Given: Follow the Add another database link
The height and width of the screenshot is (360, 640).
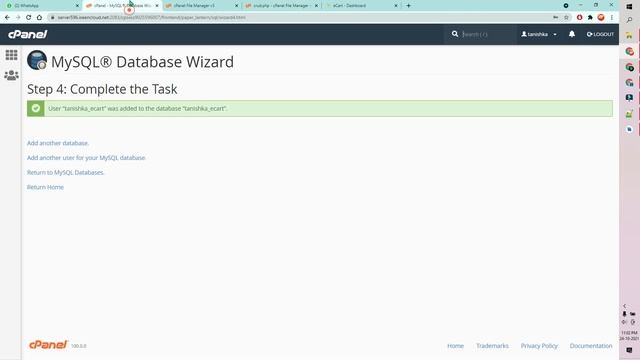Looking at the screenshot, I should coord(58,143).
